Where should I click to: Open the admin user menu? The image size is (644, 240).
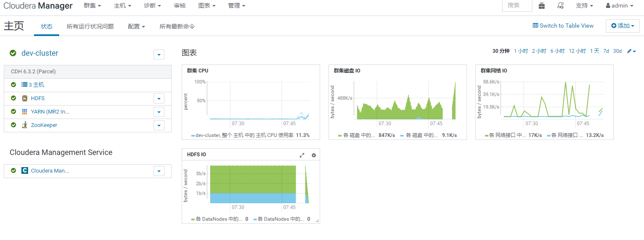(620, 5)
